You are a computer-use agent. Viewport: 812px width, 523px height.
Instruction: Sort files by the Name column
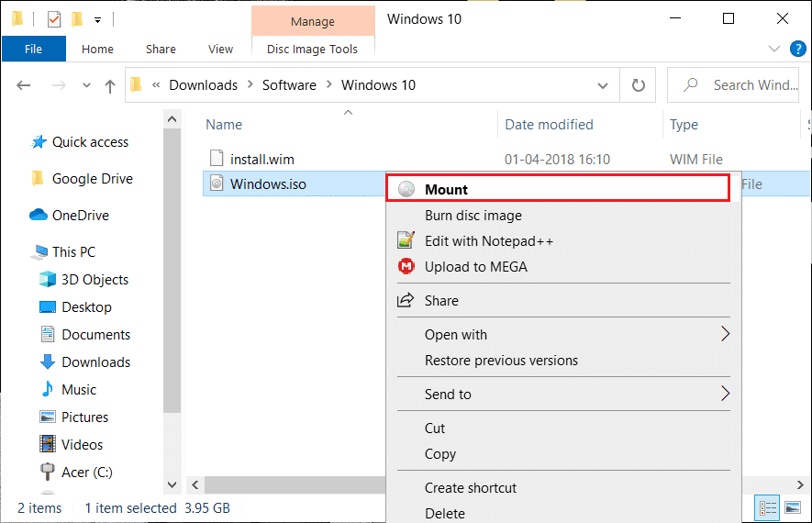pos(224,125)
